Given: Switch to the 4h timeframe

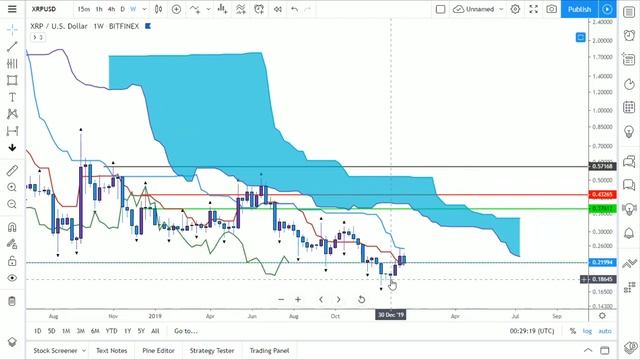Looking at the screenshot, I should click(111, 9).
